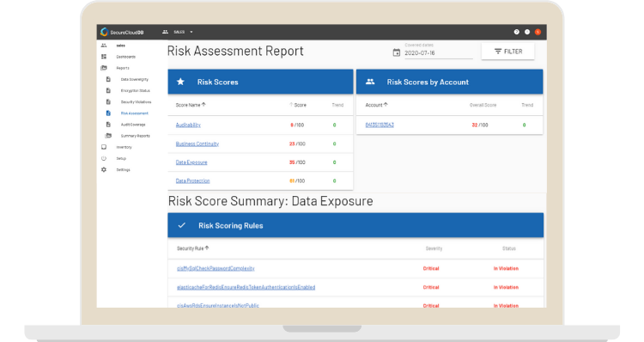The width and height of the screenshot is (644, 342).
Task: Sort by Account column
Action: pyautogui.click(x=377, y=105)
